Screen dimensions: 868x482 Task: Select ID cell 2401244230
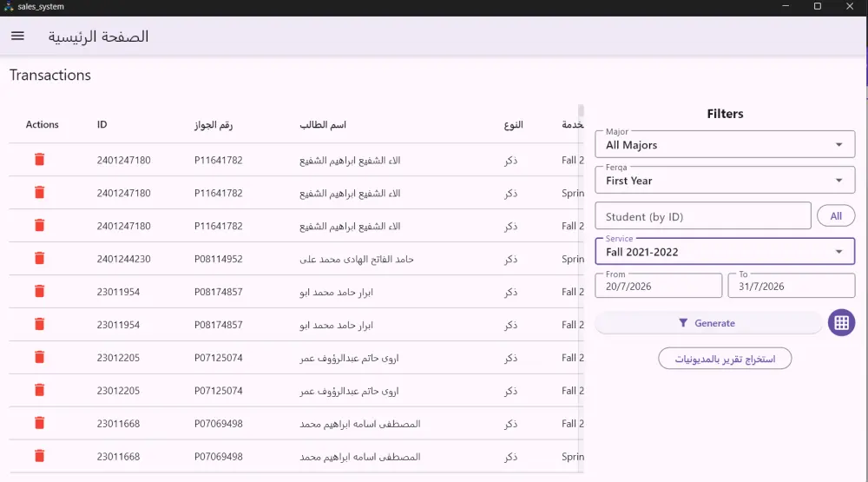123,259
